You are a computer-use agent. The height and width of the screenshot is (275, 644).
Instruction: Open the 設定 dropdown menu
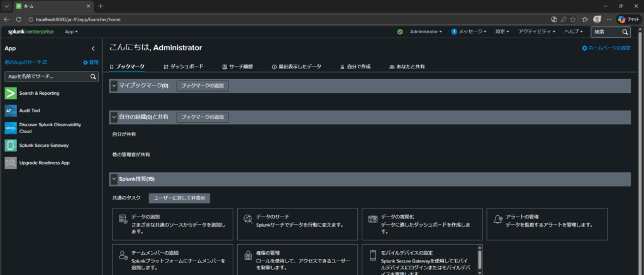tap(502, 31)
